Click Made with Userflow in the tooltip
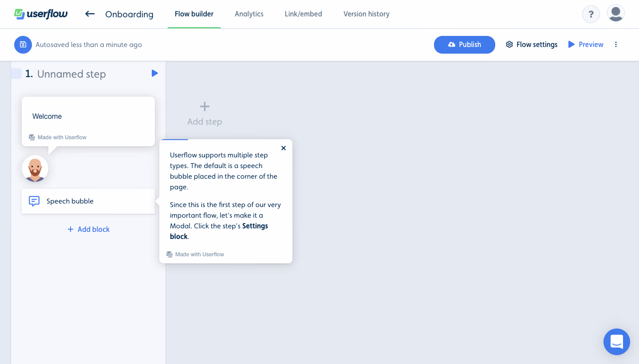The height and width of the screenshot is (364, 639). [195, 254]
